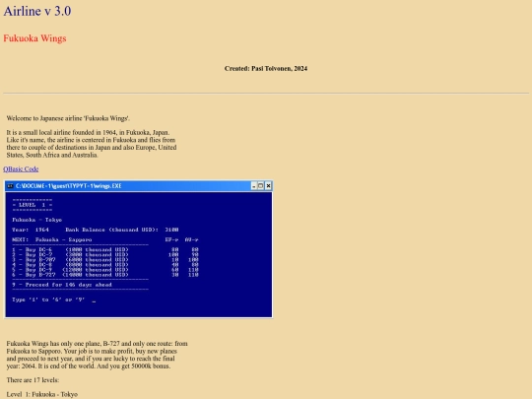
Task: Click 'Created: Pasi Toivonen, 2024' line
Action: tap(266, 69)
